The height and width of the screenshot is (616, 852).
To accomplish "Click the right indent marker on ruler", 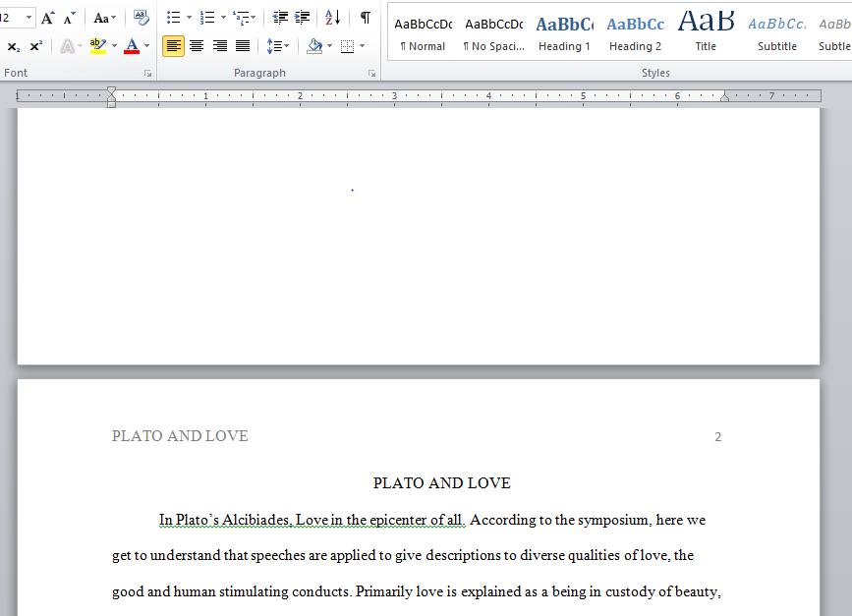I will pyautogui.click(x=724, y=97).
